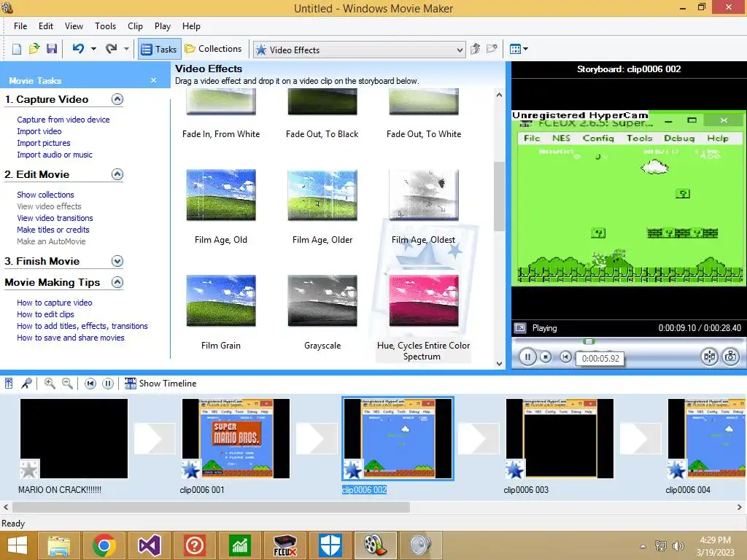Click the Narrate Timeline microphone icon
This screenshot has width=747, height=560.
[x=27, y=384]
